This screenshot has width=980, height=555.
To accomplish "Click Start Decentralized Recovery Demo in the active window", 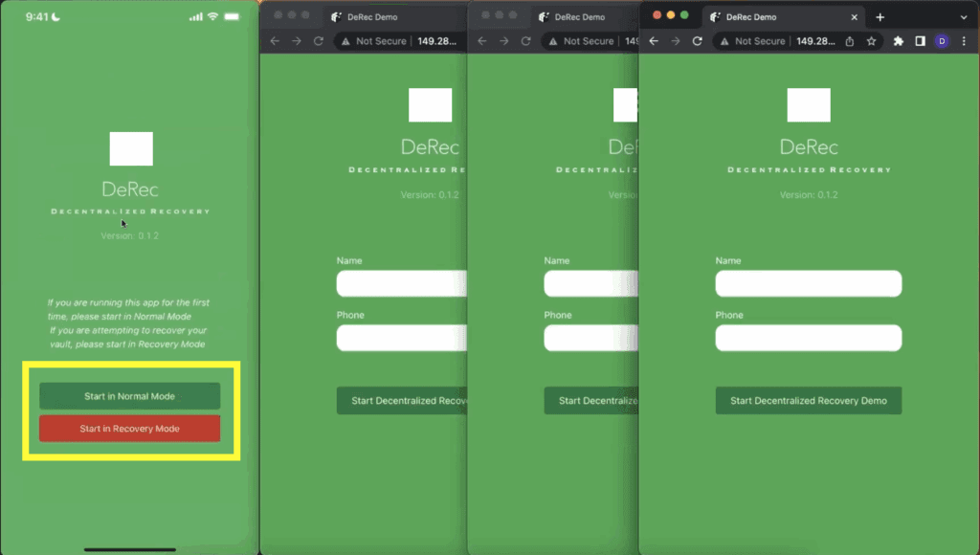I will pyautogui.click(x=809, y=401).
